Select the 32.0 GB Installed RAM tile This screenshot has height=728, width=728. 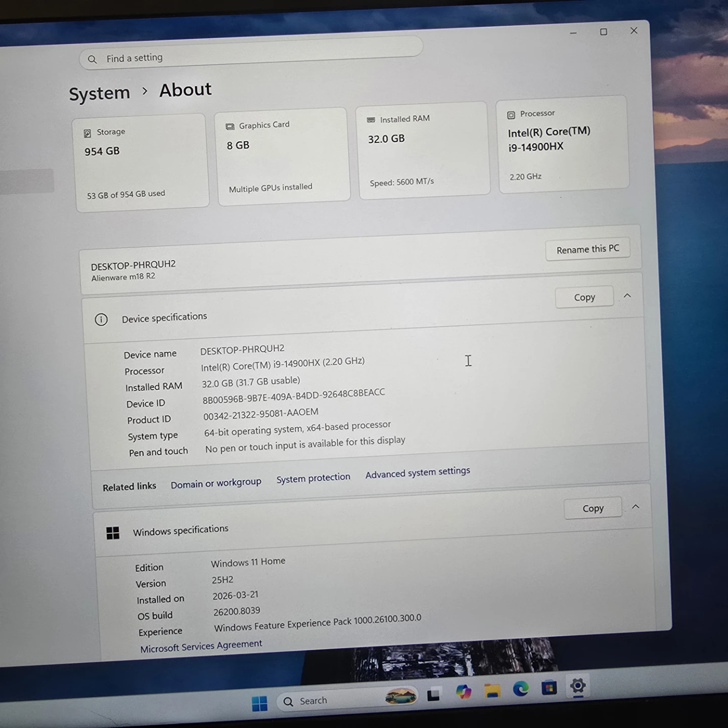pos(423,150)
